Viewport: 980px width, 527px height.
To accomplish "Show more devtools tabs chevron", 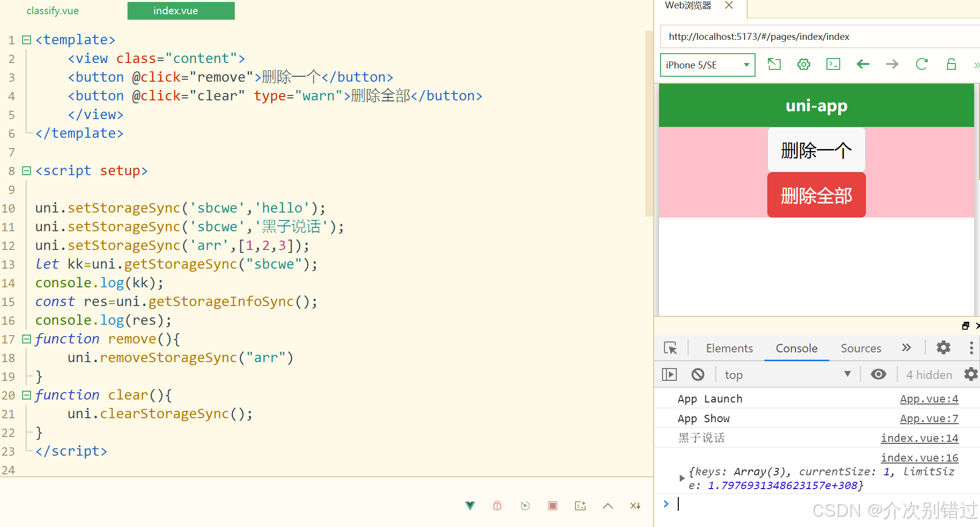I will pos(906,348).
